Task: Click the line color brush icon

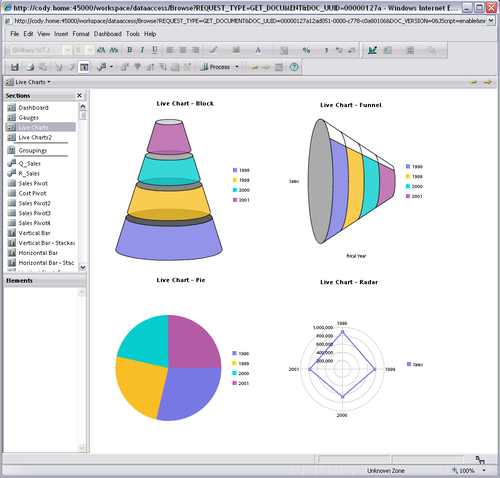Action: click(x=214, y=50)
